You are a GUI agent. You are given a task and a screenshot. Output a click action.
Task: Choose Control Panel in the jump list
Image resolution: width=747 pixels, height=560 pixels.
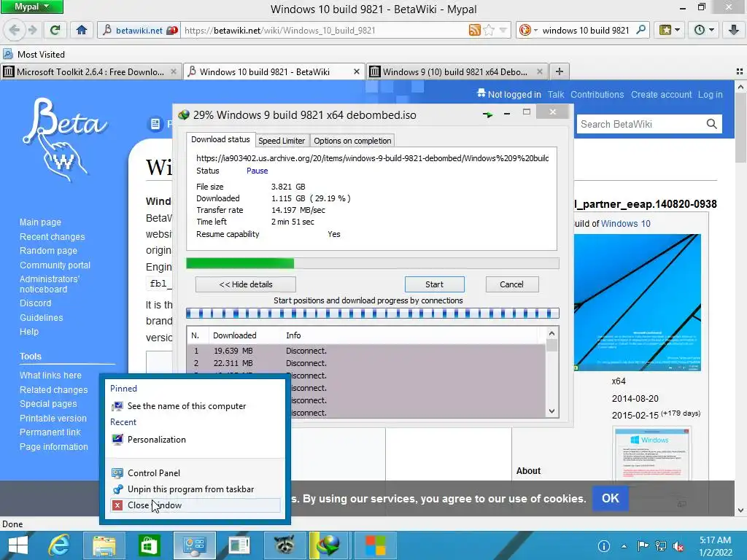[196, 472]
